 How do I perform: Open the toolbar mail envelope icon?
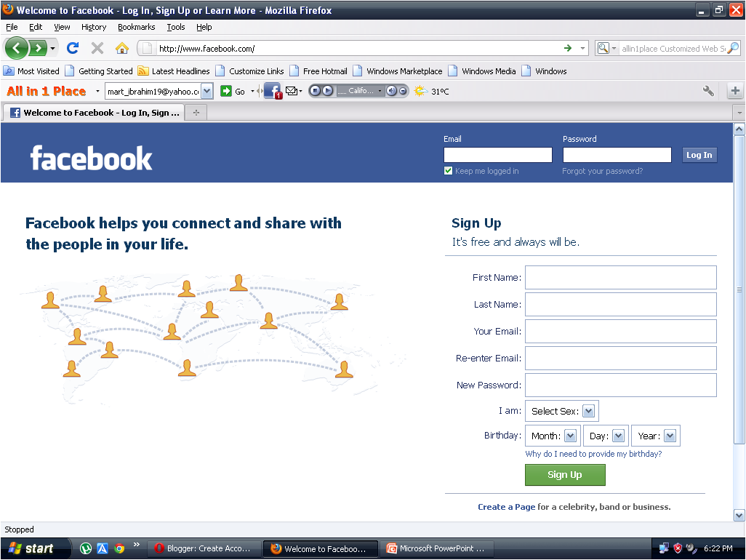291,91
